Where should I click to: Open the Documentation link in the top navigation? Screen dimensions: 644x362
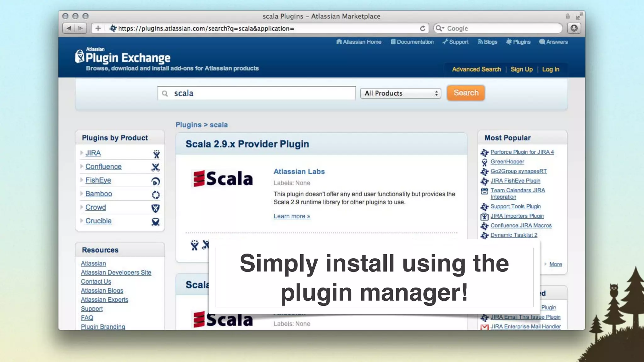pos(412,42)
